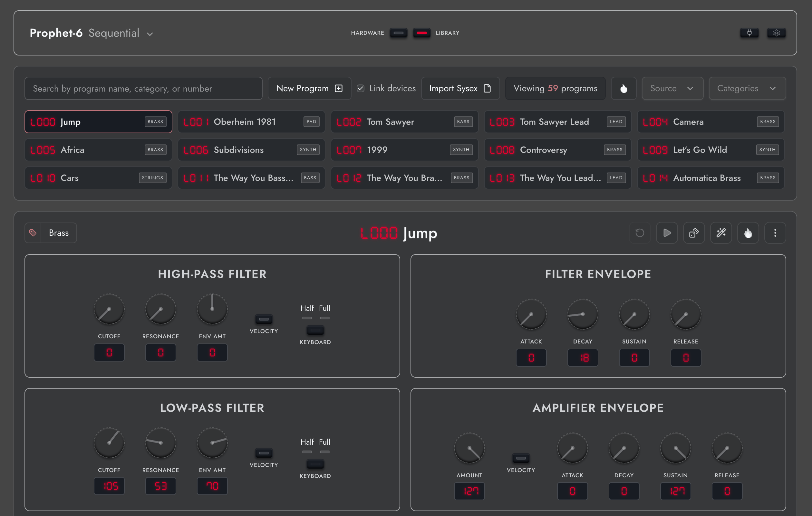Select program L006 Subdivisions
Screen dimensions: 812x516
point(251,150)
